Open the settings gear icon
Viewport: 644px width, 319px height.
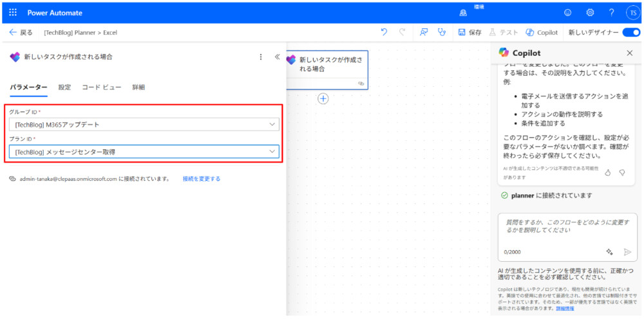tap(590, 13)
